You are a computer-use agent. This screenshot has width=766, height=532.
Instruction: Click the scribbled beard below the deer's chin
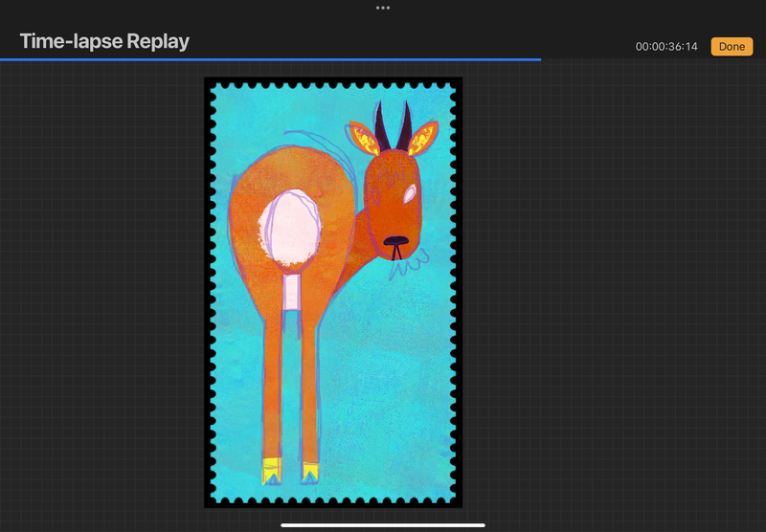click(410, 263)
